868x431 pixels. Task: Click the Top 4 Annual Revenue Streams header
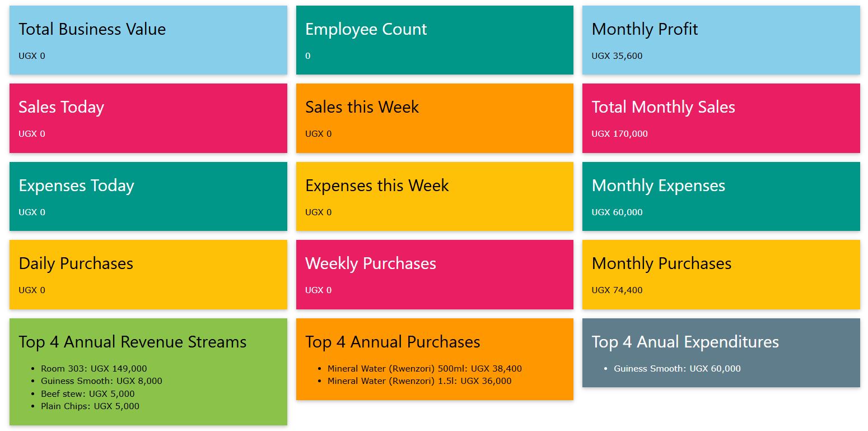[x=132, y=342]
